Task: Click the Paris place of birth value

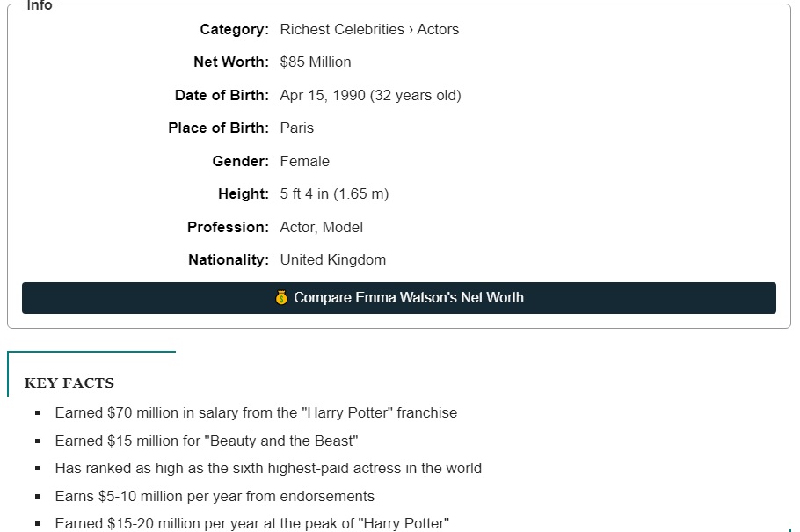Action: tap(296, 128)
